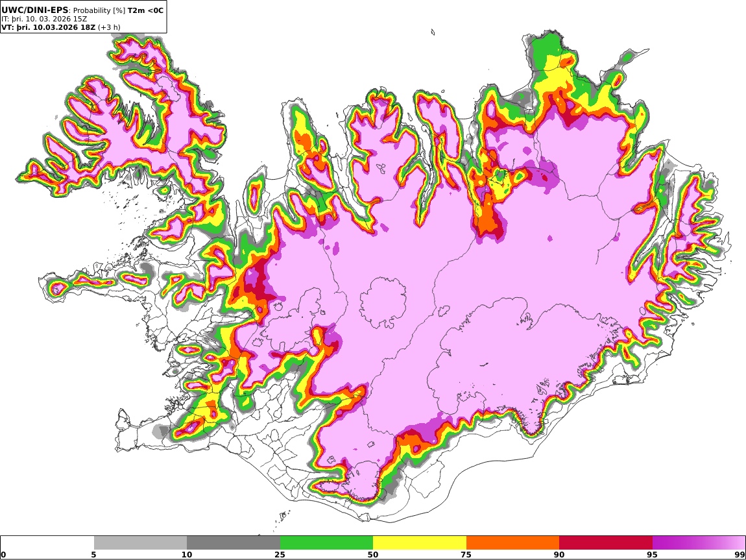Click the gray 5-10% legend color band
746x560 pixels.
click(140, 543)
